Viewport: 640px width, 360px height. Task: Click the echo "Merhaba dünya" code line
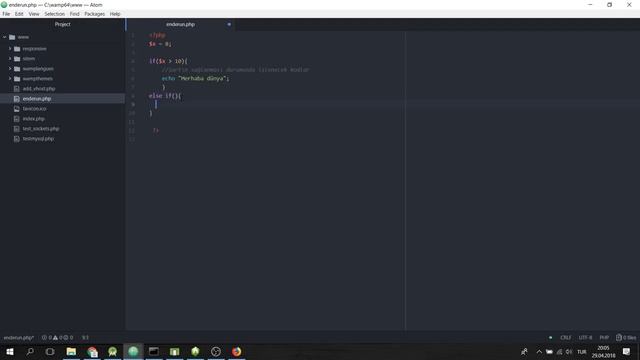(x=196, y=78)
